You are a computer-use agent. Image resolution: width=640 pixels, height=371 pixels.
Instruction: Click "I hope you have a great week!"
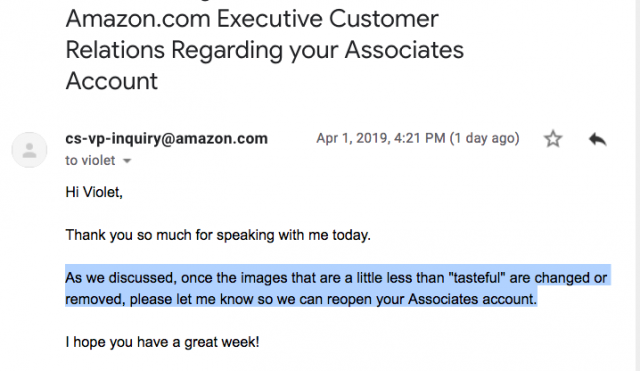[x=162, y=342]
